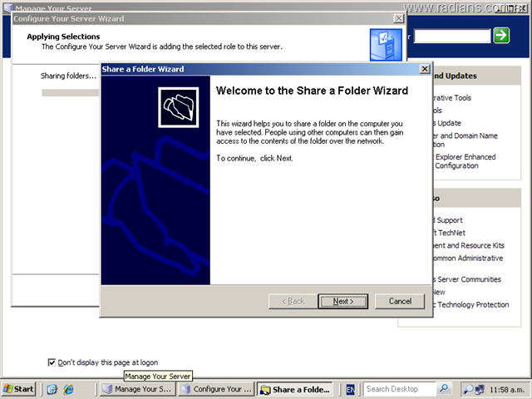The width and height of the screenshot is (532, 399).
Task: Click Next in Share a Folder Wizard
Action: tap(343, 301)
